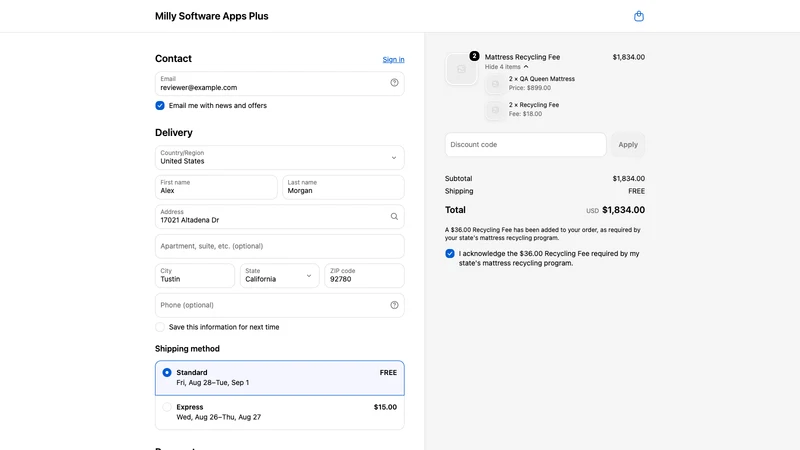Viewport: 800px width, 450px height.
Task: Click the email field help question icon
Action: (x=394, y=83)
